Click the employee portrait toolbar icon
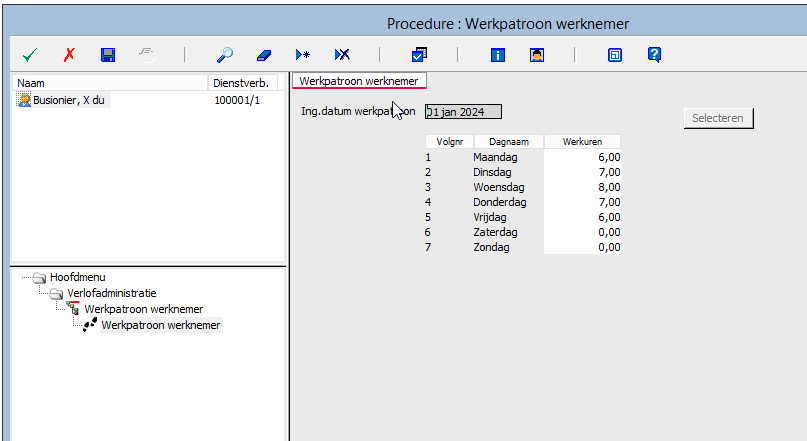 click(537, 55)
